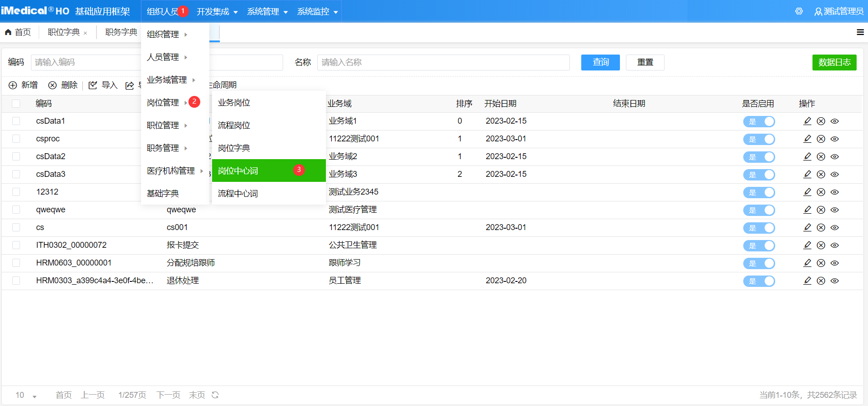Check the checkbox for csData3 row
Screen dimensions: 868x406
pyautogui.click(x=16, y=174)
